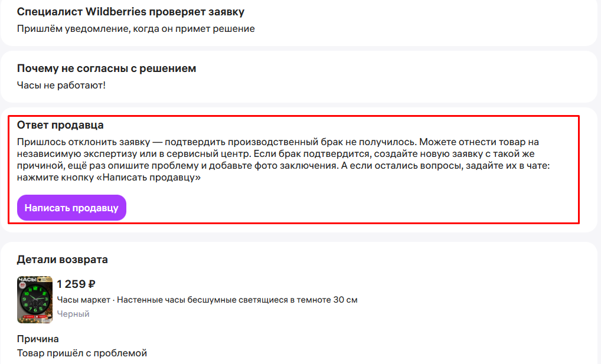Viewport: 601px width, 364px height.
Task: Select the "Черный" color label
Action: pyautogui.click(x=73, y=314)
